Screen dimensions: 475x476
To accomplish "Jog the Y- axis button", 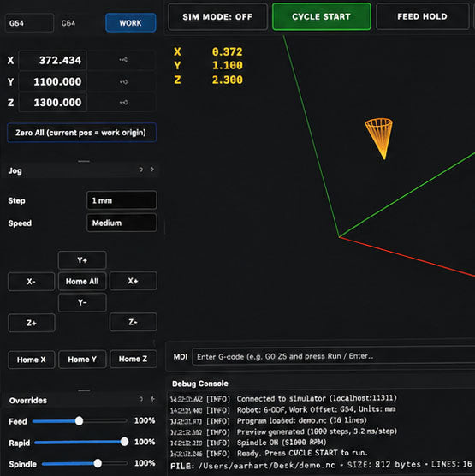I will [x=82, y=302].
